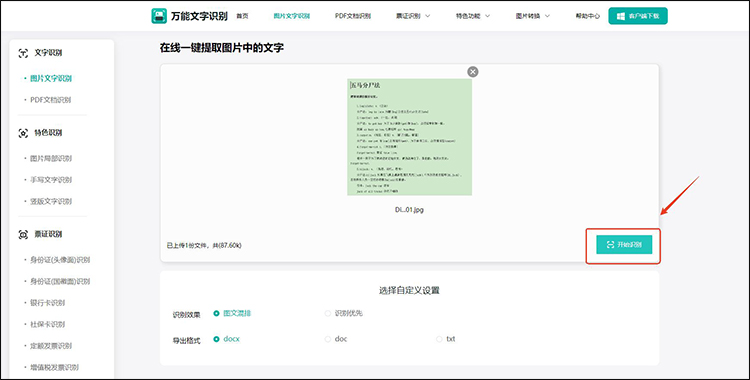Open 竖版文字识别 in the sidebar
The width and height of the screenshot is (750, 380).
pyautogui.click(x=51, y=201)
